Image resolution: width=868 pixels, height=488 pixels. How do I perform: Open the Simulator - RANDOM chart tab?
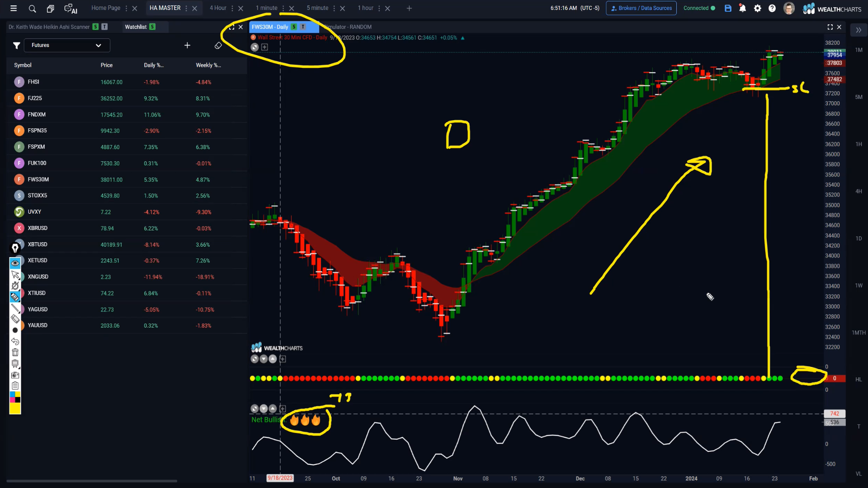(x=348, y=27)
